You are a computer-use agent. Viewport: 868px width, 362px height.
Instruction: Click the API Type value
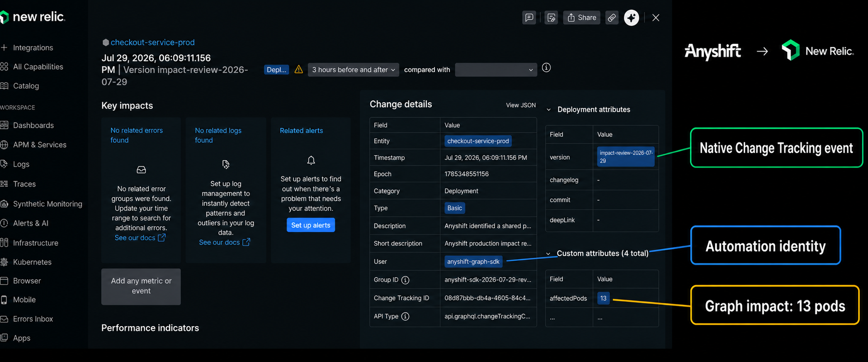click(x=487, y=316)
